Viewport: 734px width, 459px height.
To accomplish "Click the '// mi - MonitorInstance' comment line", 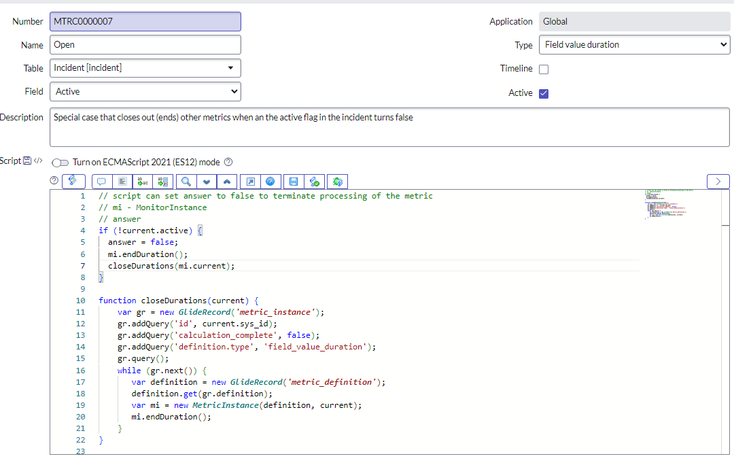I will 153,207.
